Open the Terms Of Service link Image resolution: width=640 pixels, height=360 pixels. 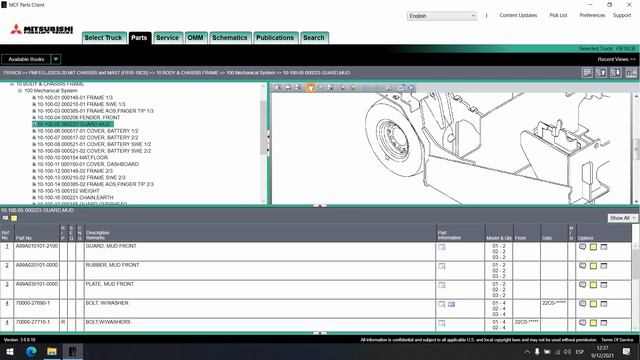pos(617,340)
